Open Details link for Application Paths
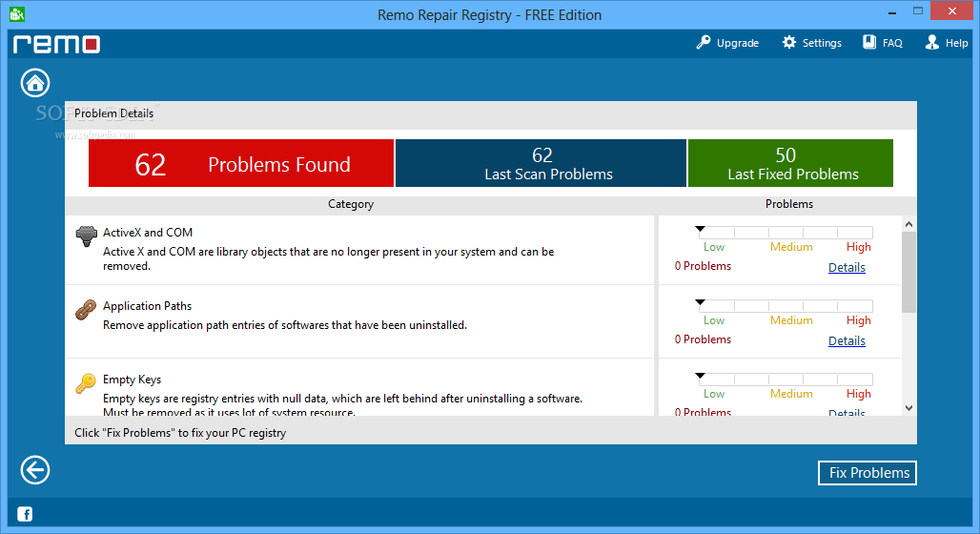980x534 pixels. 847,340
